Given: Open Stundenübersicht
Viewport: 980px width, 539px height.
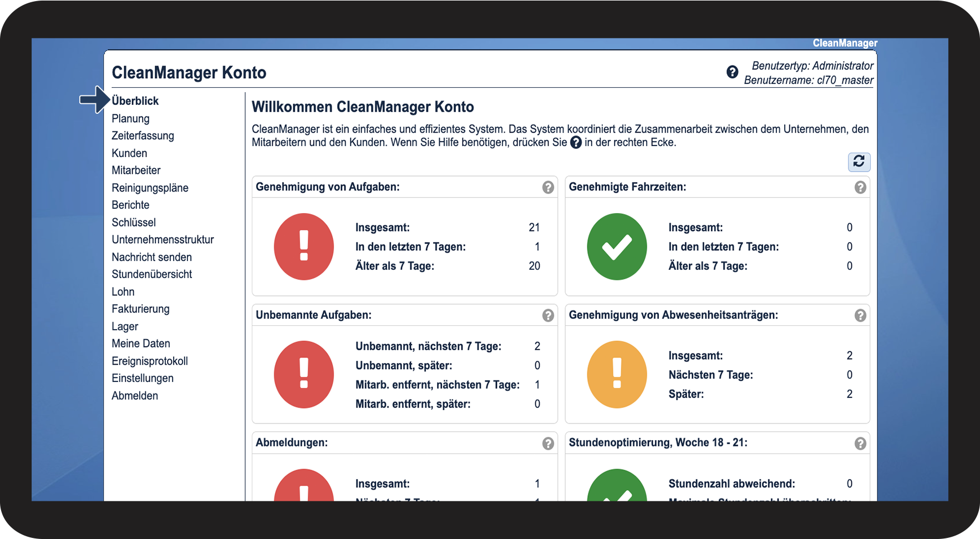Looking at the screenshot, I should coord(151,274).
